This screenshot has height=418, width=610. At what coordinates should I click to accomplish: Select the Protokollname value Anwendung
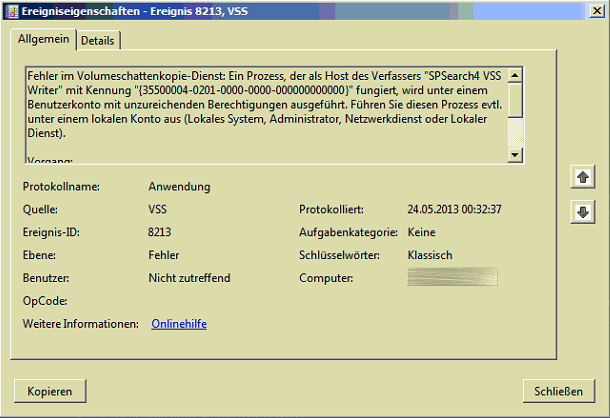click(x=179, y=187)
